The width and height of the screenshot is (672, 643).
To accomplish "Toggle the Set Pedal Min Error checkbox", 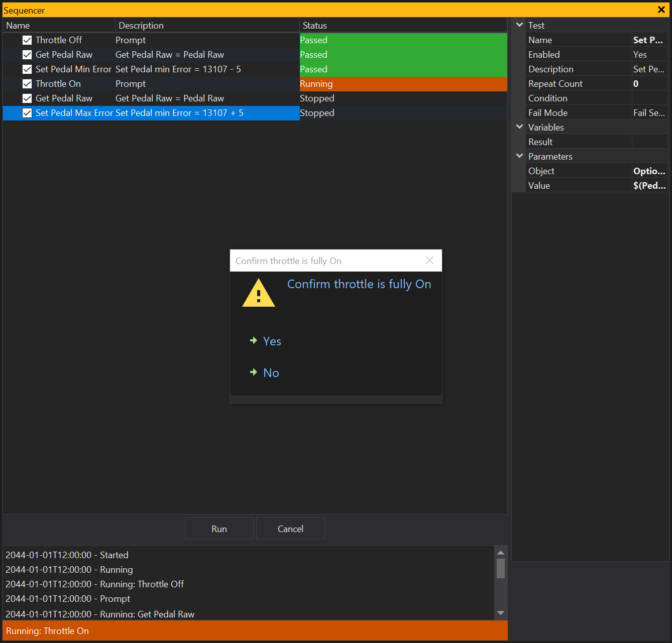I will [27, 69].
